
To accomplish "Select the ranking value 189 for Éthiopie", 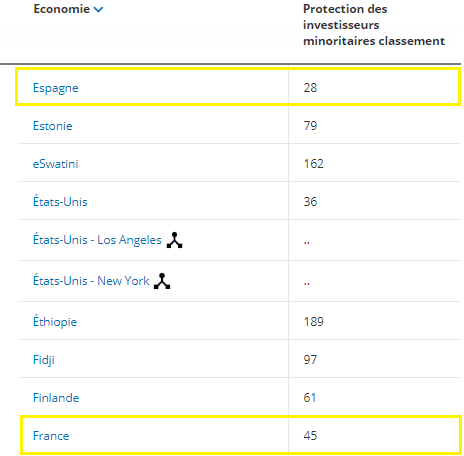I will click(x=314, y=322).
